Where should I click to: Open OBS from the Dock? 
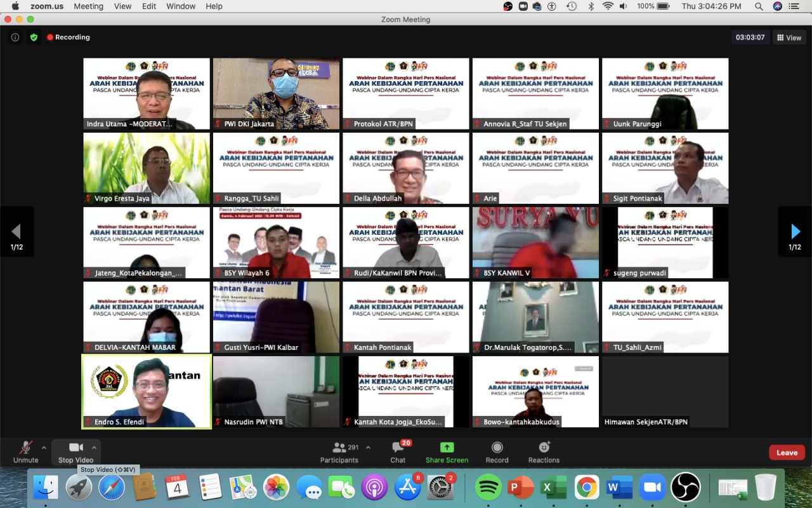tap(685, 488)
